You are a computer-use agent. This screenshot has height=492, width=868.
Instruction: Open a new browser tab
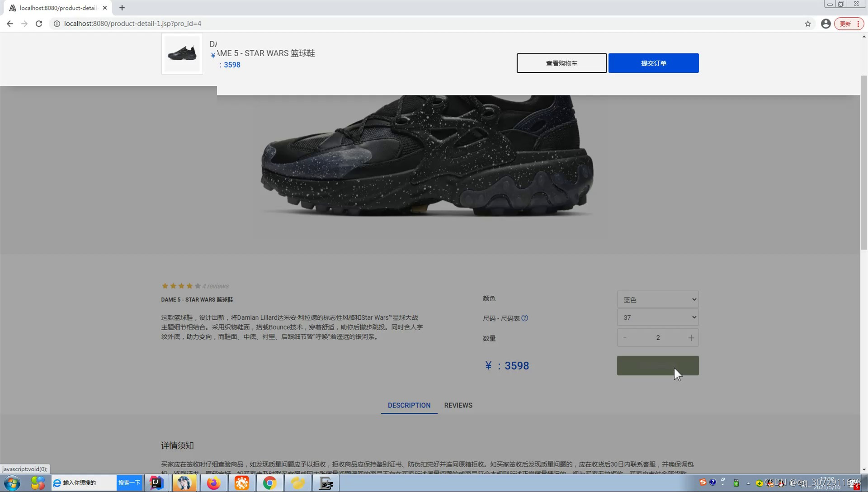coord(122,8)
